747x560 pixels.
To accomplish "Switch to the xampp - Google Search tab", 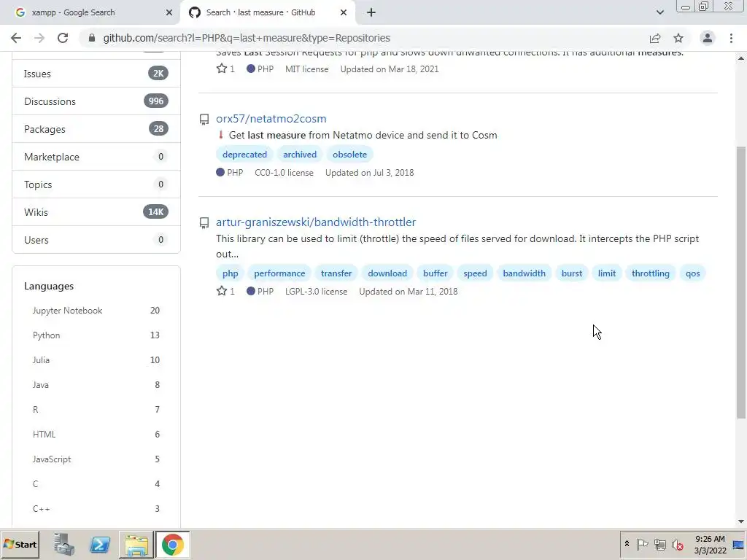I will pos(90,12).
